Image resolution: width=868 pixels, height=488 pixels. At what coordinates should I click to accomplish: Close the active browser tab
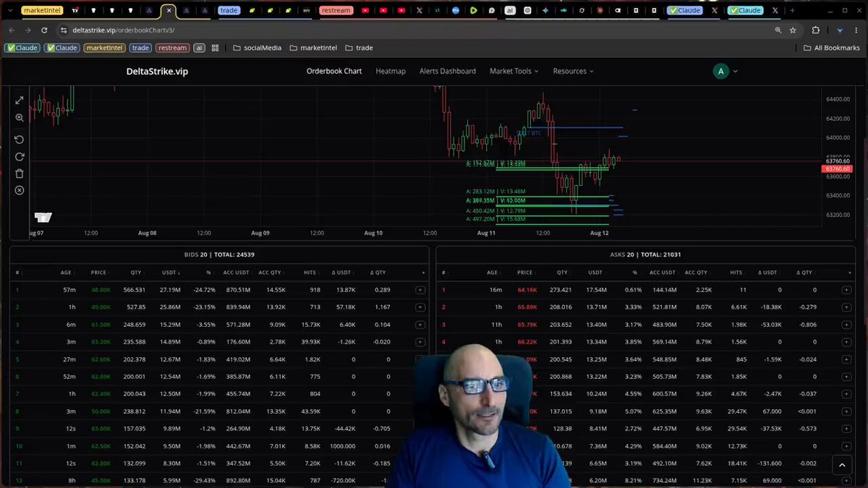point(169,11)
